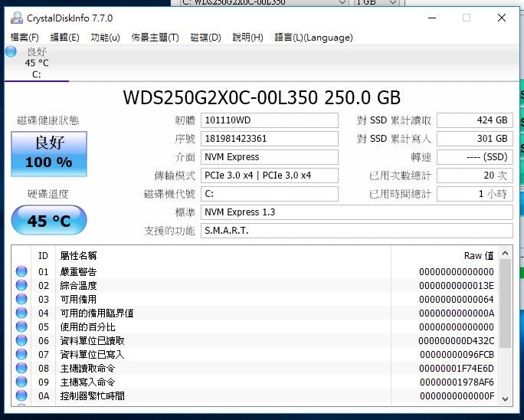Screen dimensions: 524x420
Task: Open the 功能(u) menu
Action: [105, 38]
